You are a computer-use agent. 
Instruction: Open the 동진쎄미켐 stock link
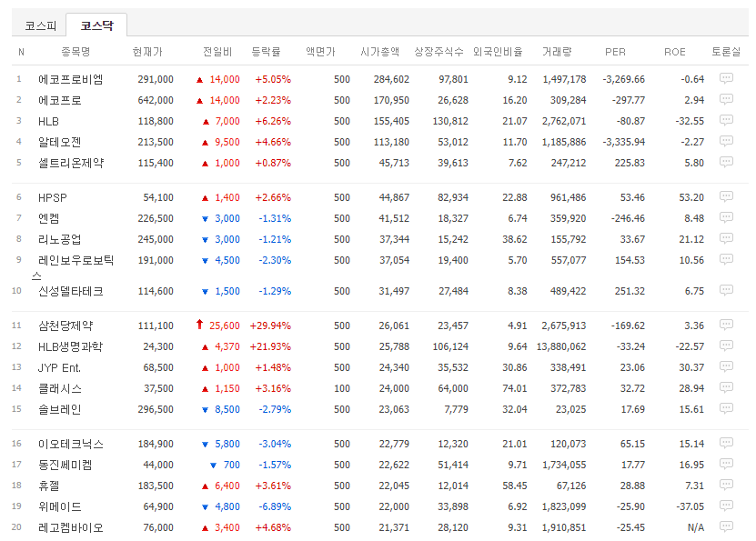[66, 465]
